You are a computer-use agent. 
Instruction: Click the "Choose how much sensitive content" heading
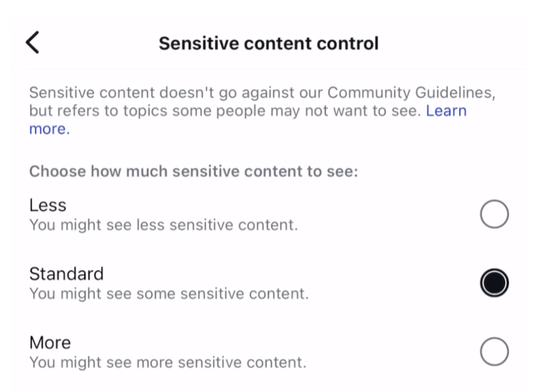193,171
